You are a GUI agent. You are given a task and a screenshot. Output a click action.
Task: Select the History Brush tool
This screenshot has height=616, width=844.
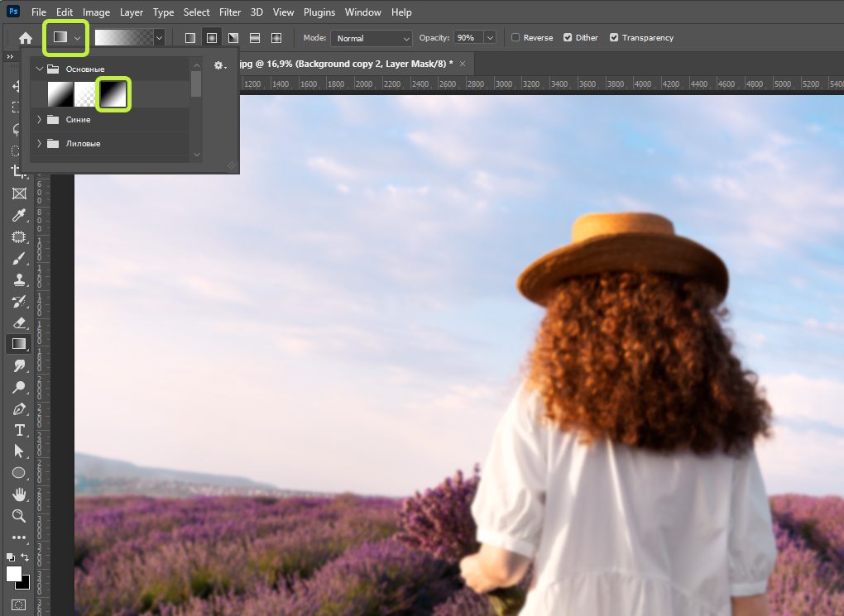tap(19, 301)
